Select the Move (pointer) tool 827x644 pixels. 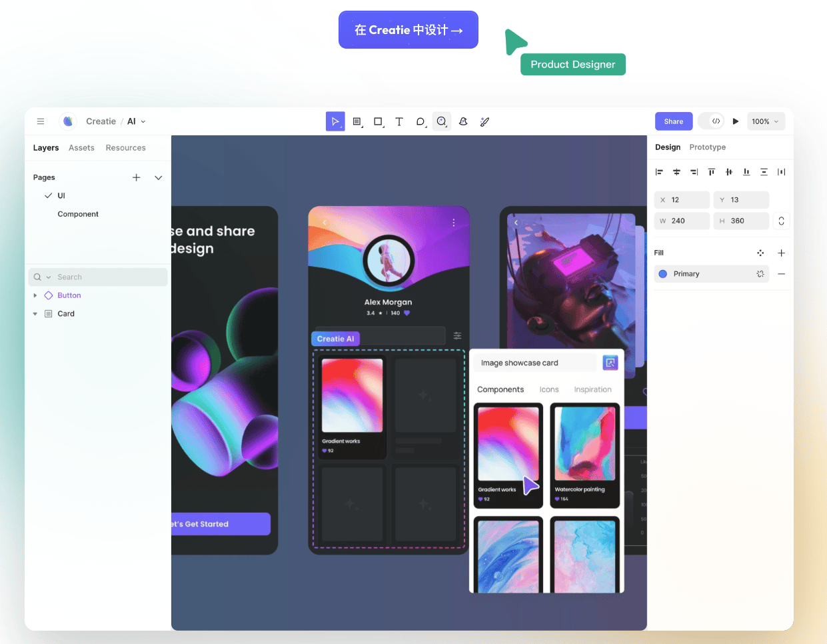tap(335, 121)
